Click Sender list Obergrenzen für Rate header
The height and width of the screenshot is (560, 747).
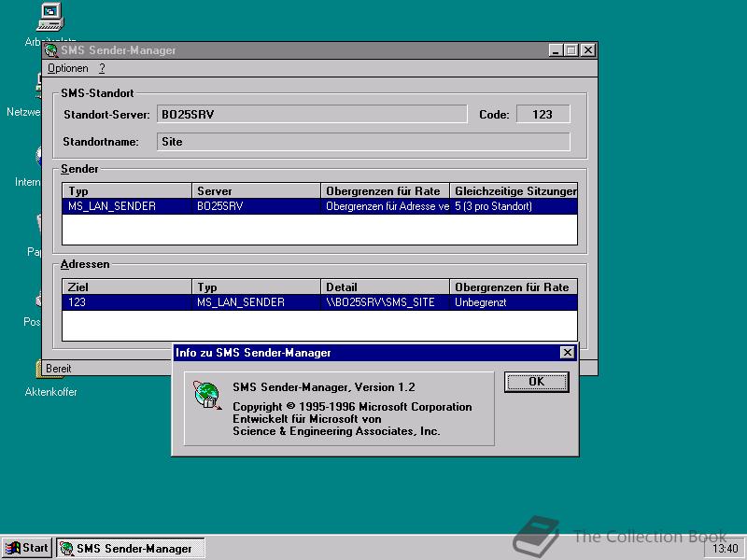click(386, 191)
